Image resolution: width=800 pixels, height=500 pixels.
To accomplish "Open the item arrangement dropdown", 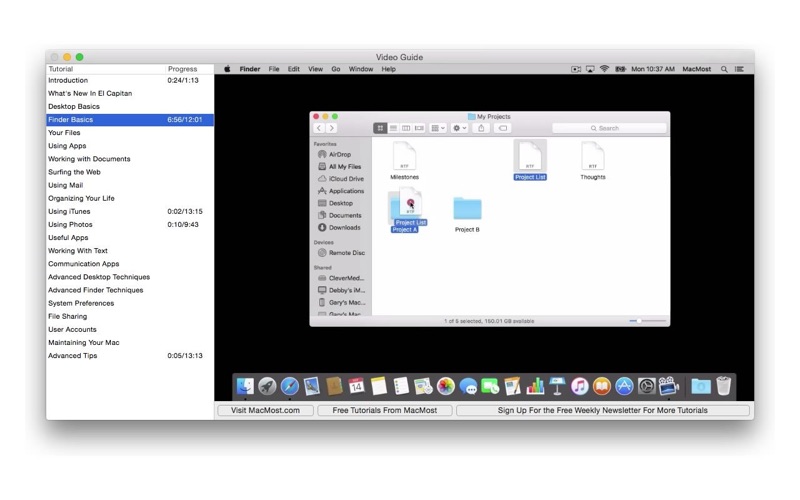I will [x=438, y=128].
